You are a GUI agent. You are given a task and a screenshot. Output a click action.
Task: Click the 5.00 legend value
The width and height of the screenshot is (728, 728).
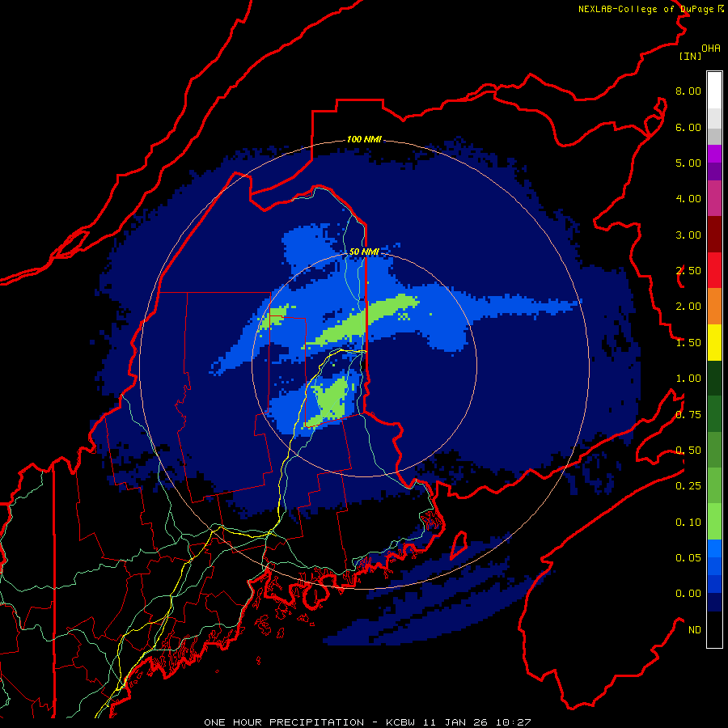[688, 163]
